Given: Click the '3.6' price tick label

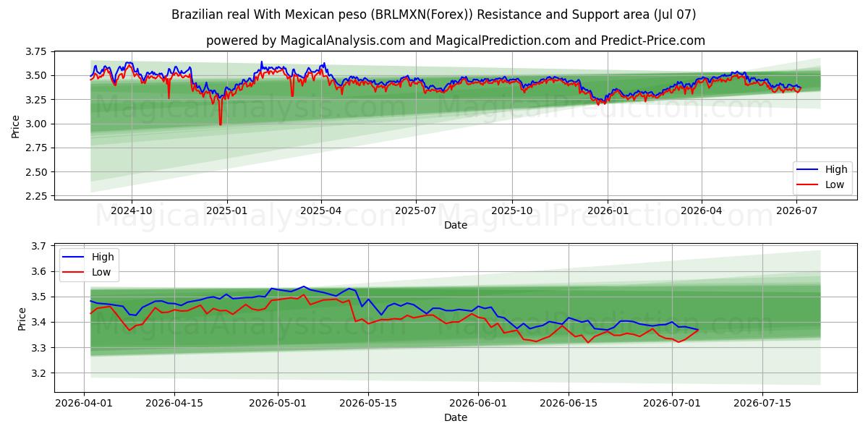Looking at the screenshot, I should (39, 271).
